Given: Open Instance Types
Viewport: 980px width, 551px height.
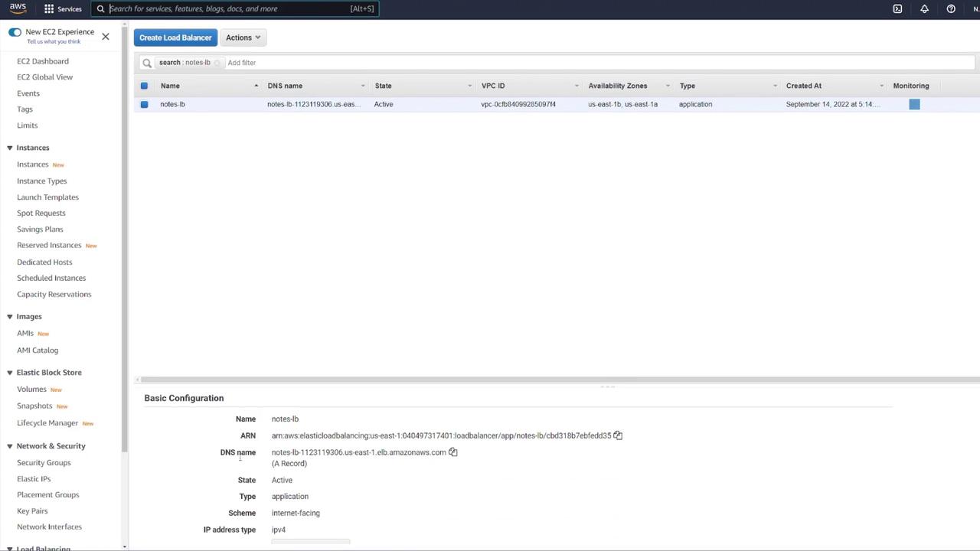Looking at the screenshot, I should tap(42, 181).
